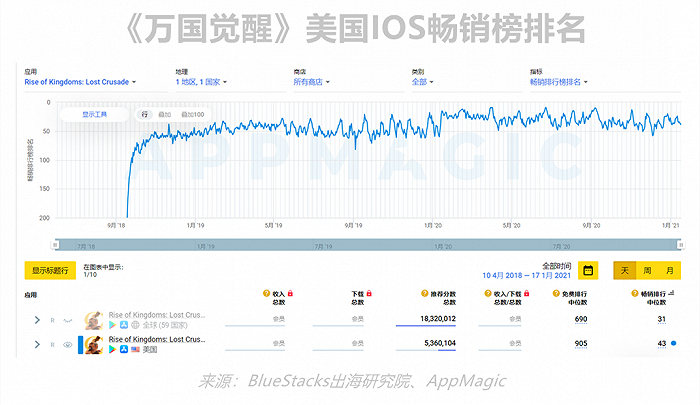The height and width of the screenshot is (405, 700).
Task: Click the red lock icon beside 下载
Action: (369, 293)
